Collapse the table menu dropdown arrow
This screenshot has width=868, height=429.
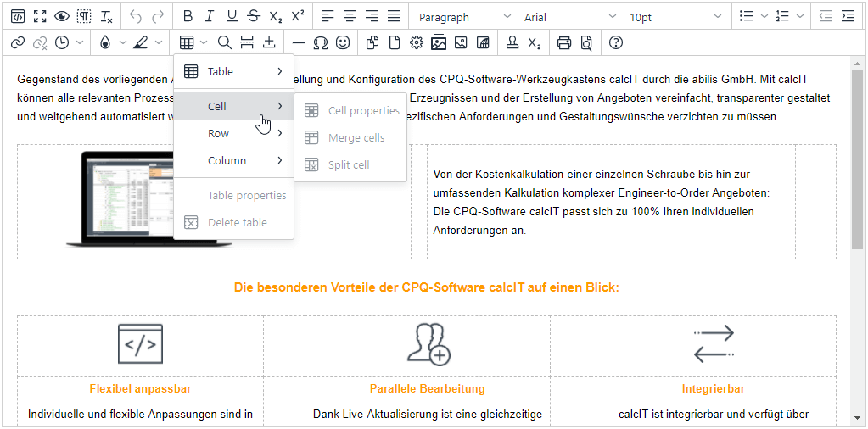point(203,42)
